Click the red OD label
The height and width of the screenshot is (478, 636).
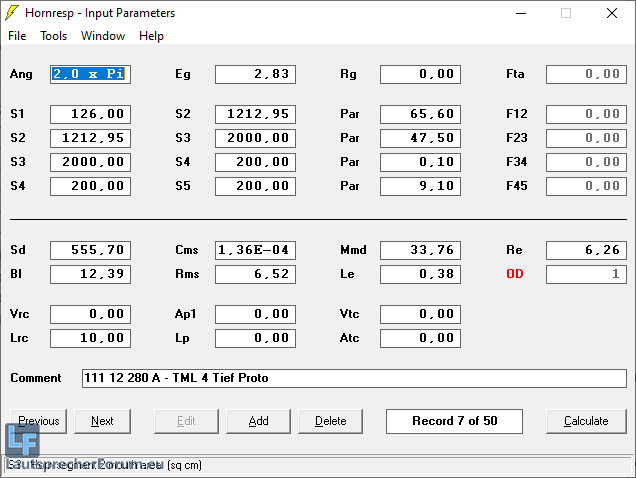point(514,274)
